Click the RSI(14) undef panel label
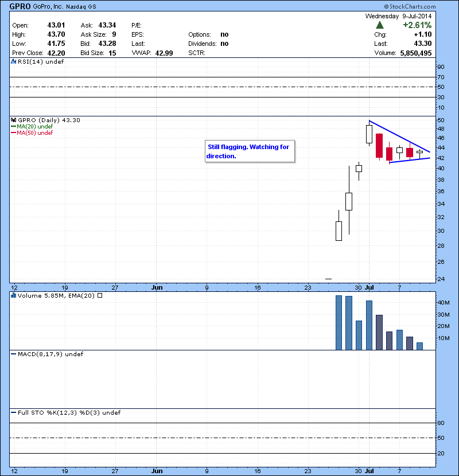This screenshot has width=459, height=476. [41, 61]
